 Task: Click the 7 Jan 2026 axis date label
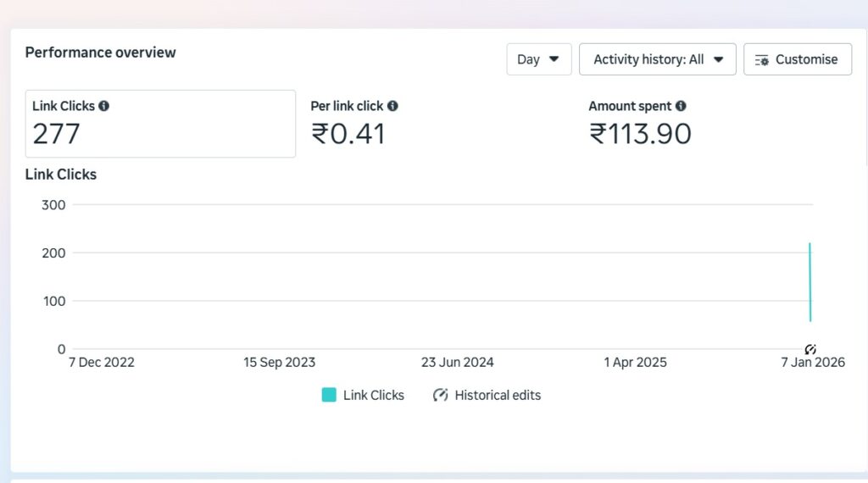click(x=813, y=363)
